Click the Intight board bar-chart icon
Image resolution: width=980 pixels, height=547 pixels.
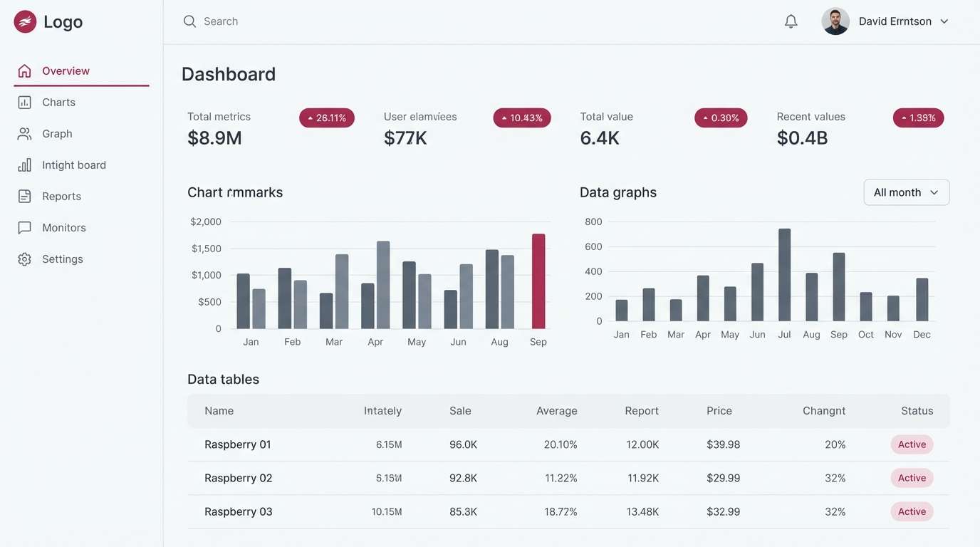tap(24, 165)
